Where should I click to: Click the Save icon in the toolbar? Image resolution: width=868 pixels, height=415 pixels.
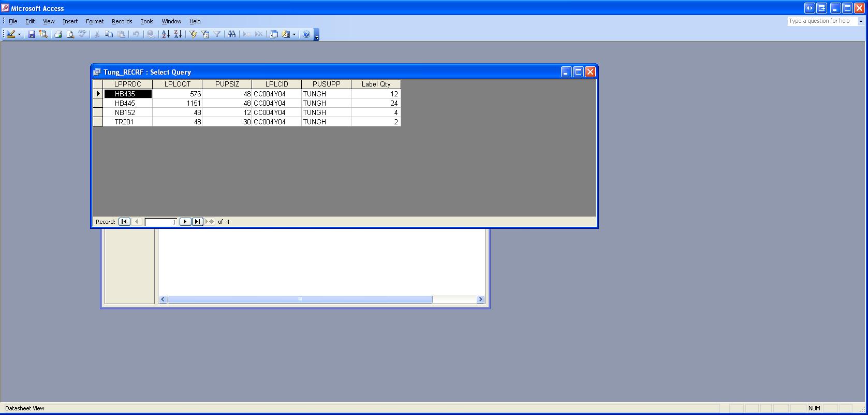pyautogui.click(x=32, y=34)
